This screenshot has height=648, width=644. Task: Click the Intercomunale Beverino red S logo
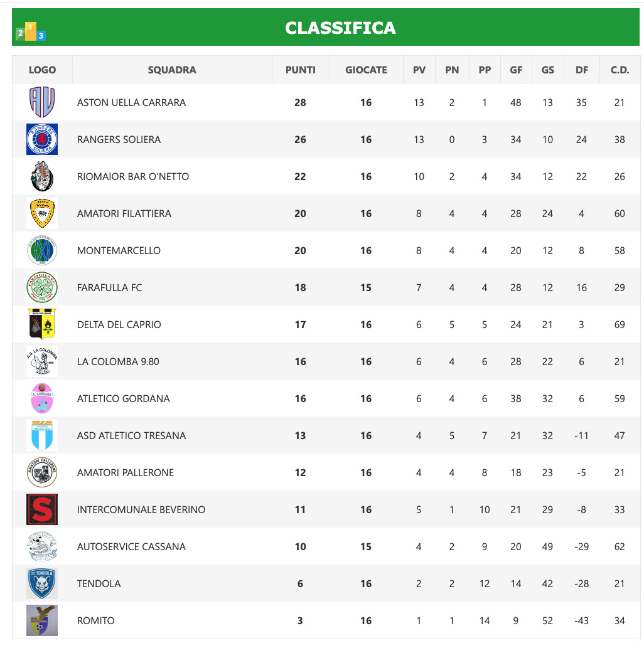click(x=42, y=509)
